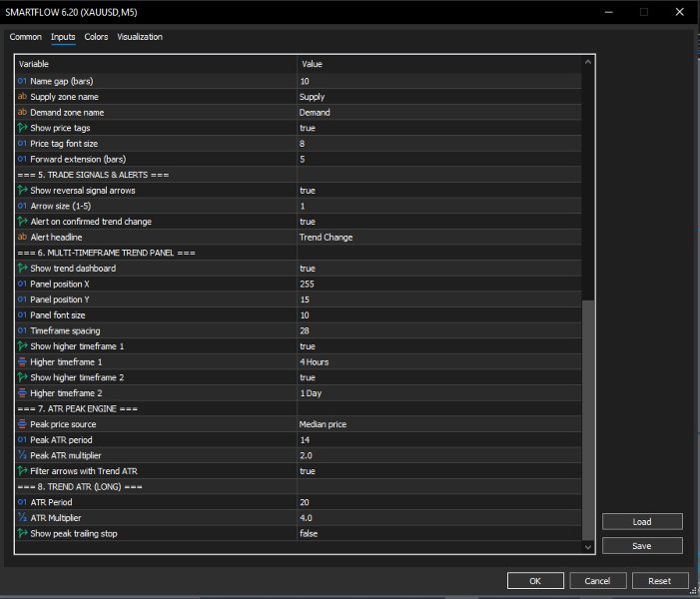Click the scrollbar down arrow

[588, 547]
